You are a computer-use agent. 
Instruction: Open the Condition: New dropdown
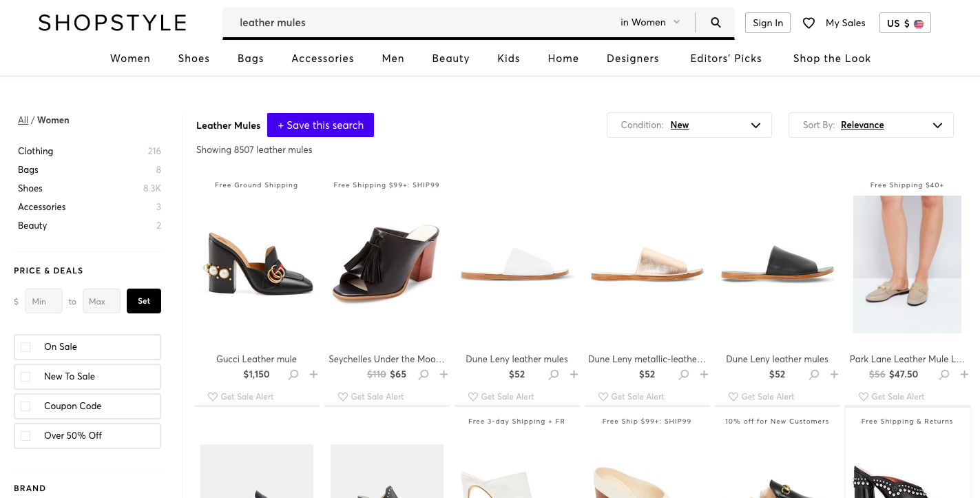pyautogui.click(x=689, y=125)
